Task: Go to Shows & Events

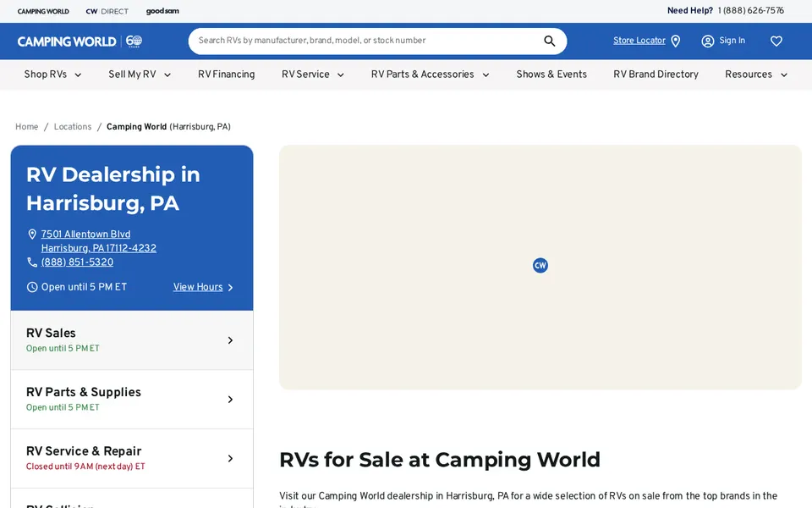Action: 551,75
